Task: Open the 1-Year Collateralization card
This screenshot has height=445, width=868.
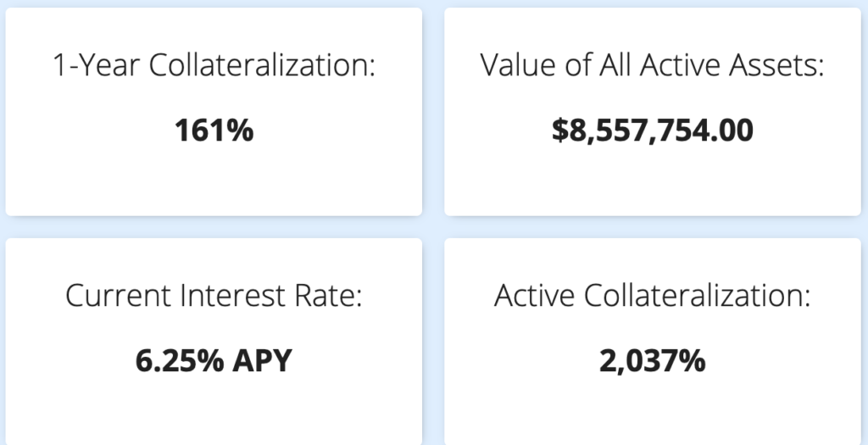Action: [x=214, y=111]
